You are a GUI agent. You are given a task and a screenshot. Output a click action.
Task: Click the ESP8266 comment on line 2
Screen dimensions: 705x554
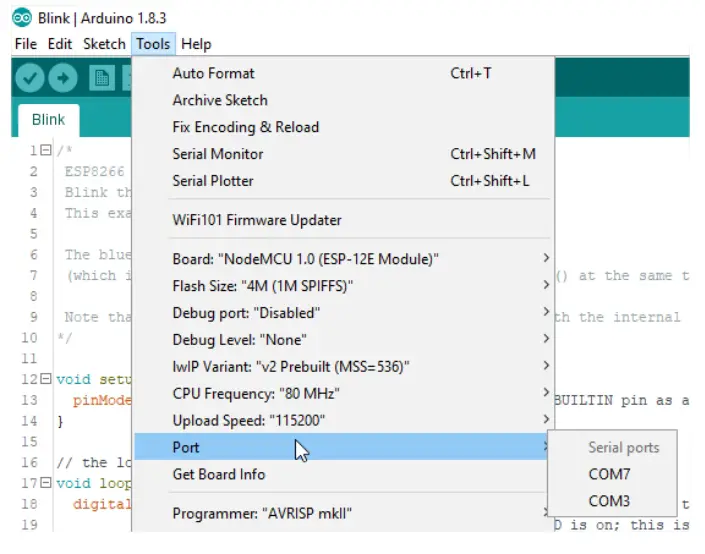94,171
